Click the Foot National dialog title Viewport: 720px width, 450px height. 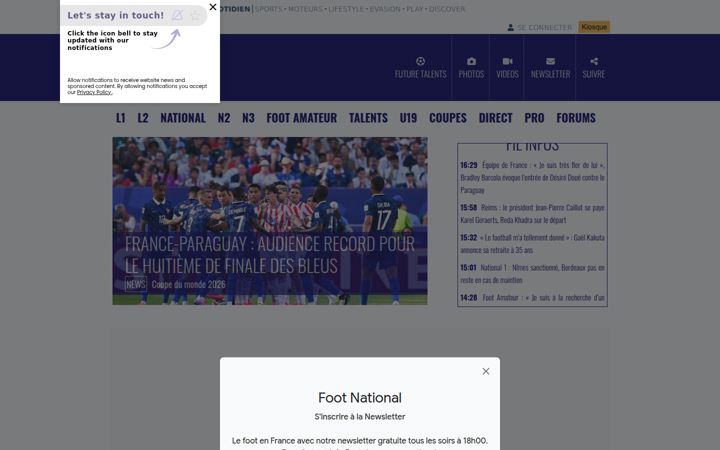tap(360, 398)
